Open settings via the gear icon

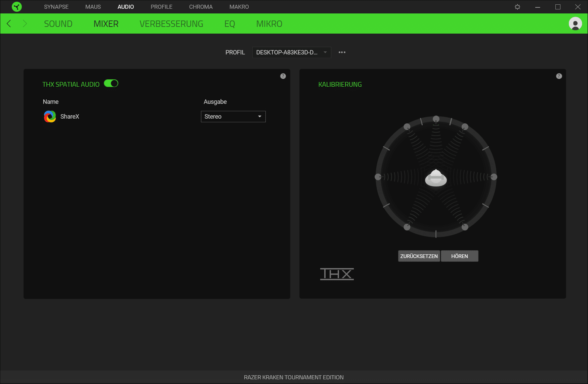tap(517, 7)
